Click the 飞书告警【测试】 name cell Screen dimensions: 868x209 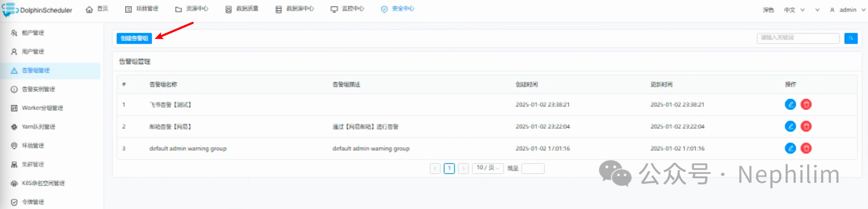170,104
